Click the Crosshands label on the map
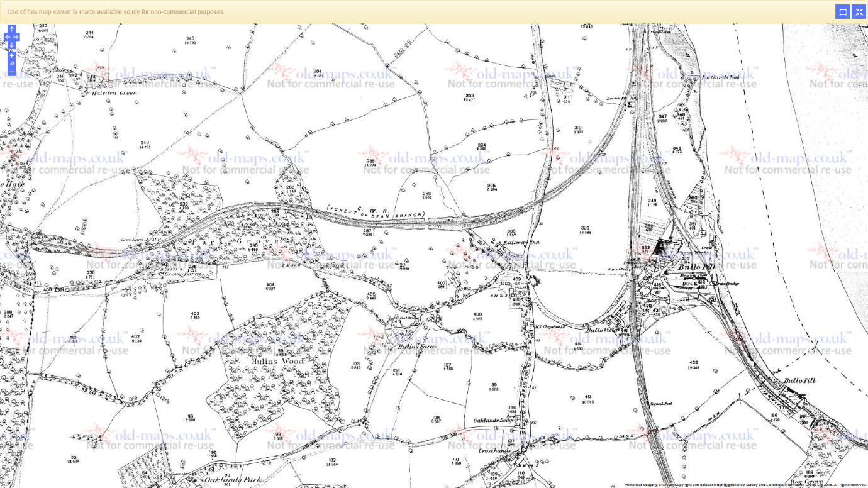The image size is (868, 488). [x=494, y=451]
